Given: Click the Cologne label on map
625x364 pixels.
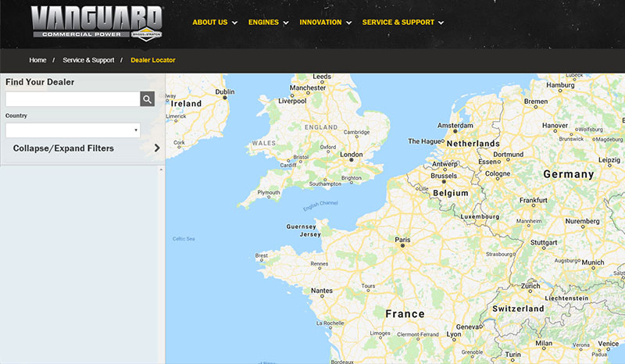Looking at the screenshot, I should [498, 173].
